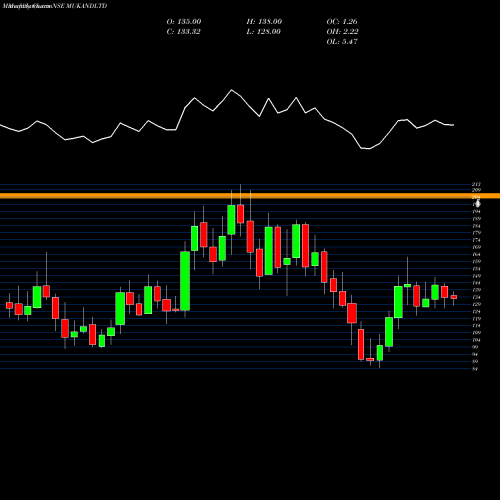Click the OL: 5.47 reading

click(x=342, y=42)
